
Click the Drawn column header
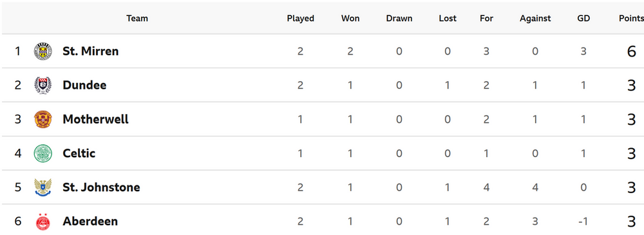[399, 19]
